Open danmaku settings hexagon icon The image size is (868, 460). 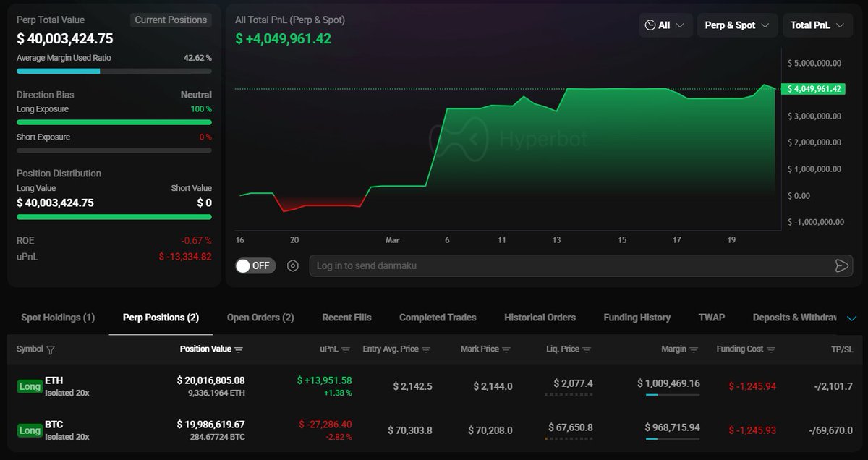coord(293,265)
